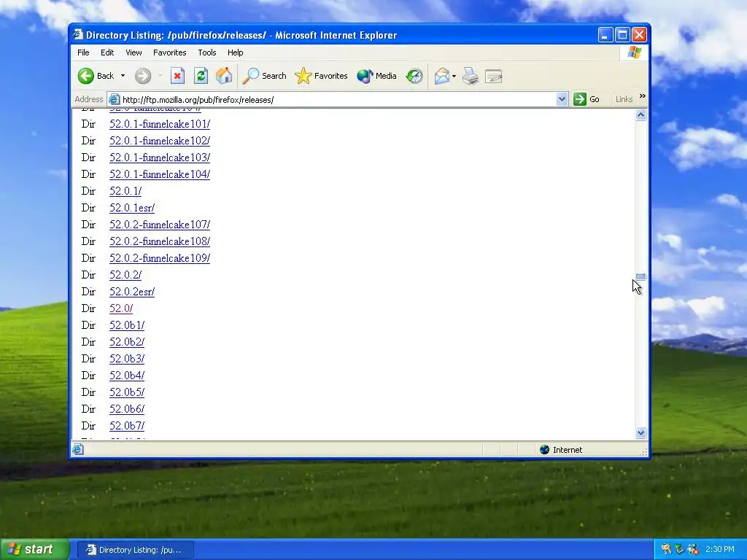Click the Dir label beside 52.0b7/

coord(88,426)
